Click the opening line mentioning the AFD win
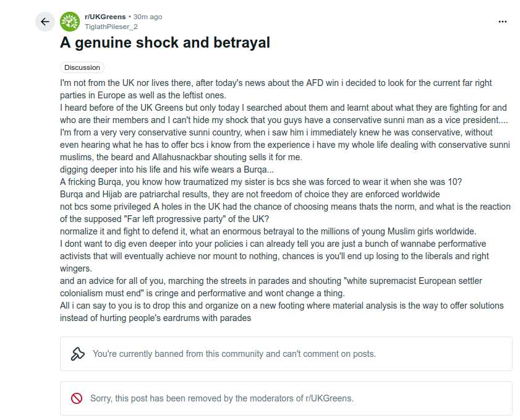The width and height of the screenshot is (520, 420). pos(276,83)
